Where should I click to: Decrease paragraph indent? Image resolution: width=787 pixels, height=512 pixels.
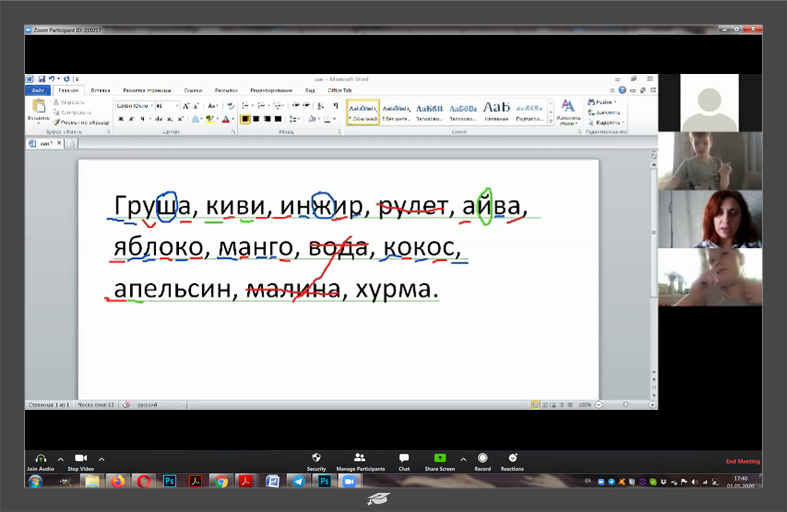(x=296, y=105)
